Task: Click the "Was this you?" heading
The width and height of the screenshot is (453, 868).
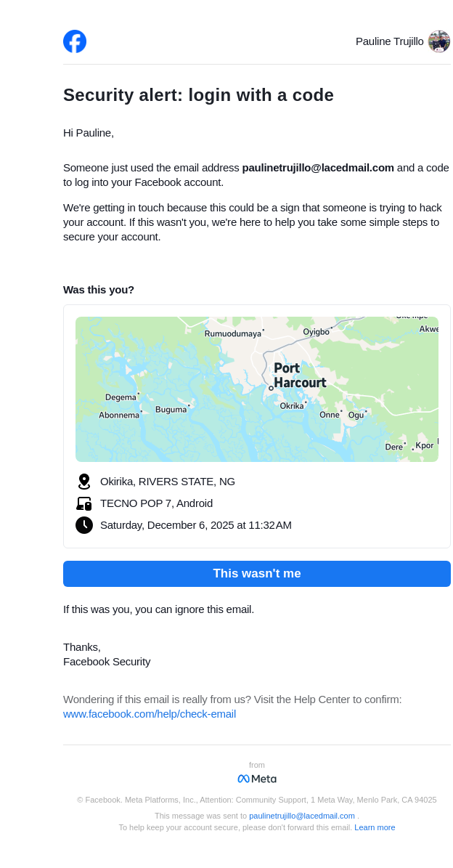Action: pyautogui.click(x=99, y=290)
